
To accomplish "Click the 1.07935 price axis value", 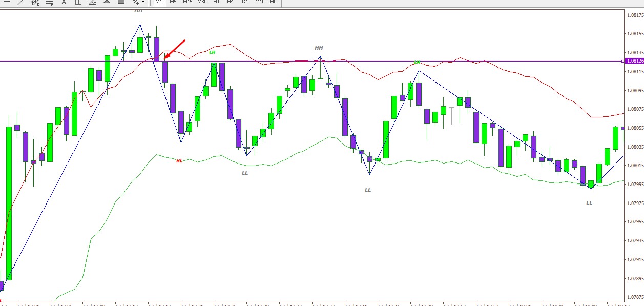I will (635, 241).
